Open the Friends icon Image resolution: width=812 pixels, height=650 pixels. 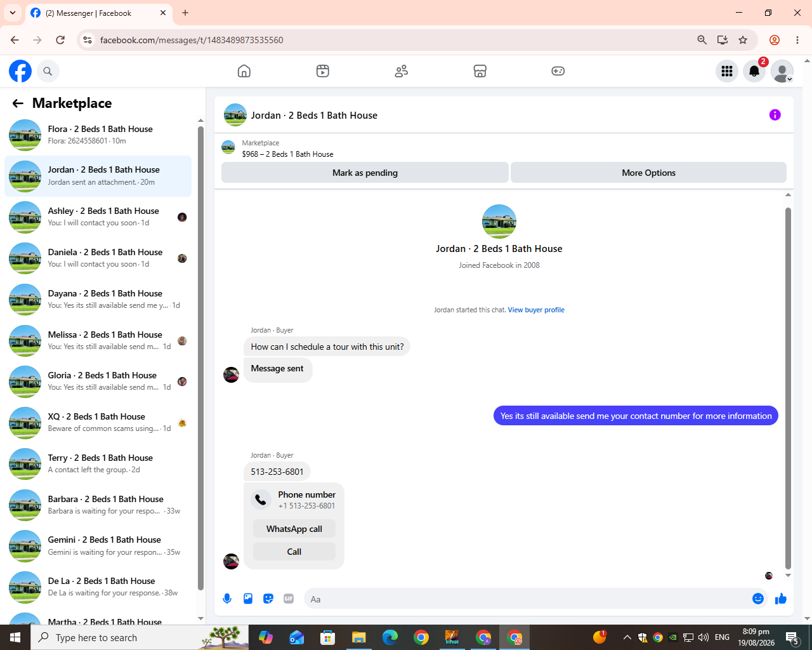pos(402,71)
